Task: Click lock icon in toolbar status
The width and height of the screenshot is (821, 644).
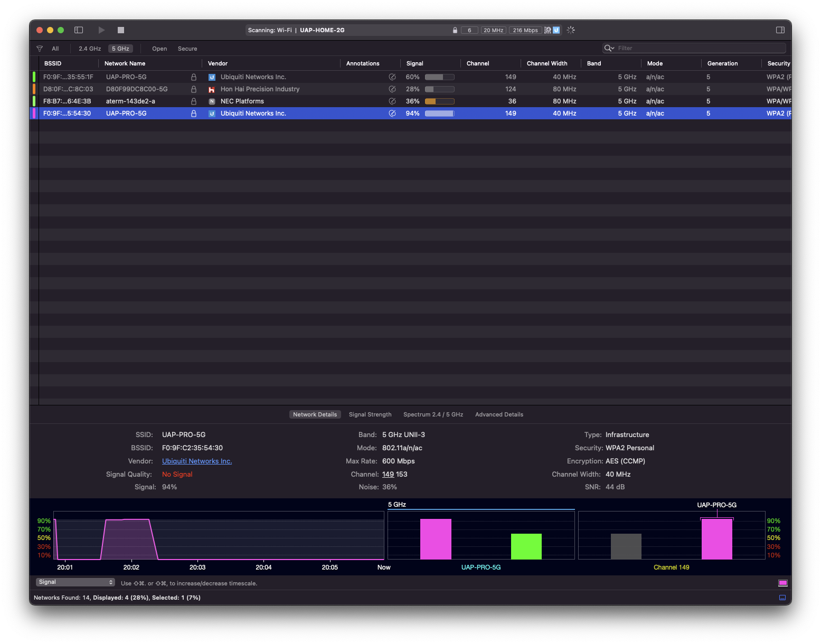Action: click(x=455, y=30)
